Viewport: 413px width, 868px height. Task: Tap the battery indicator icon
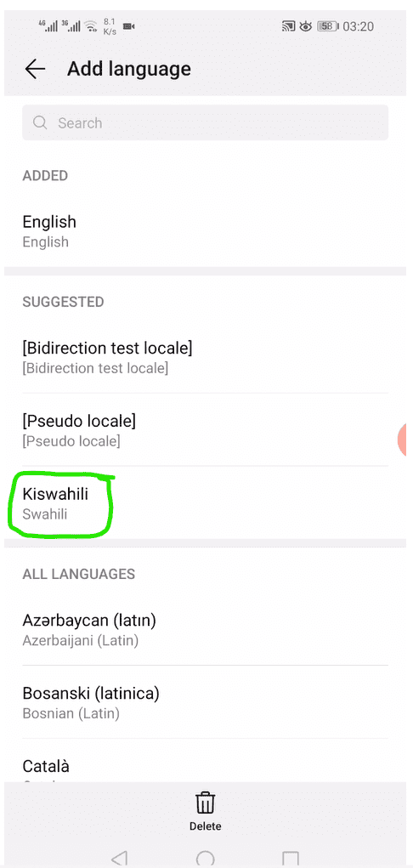[327, 26]
